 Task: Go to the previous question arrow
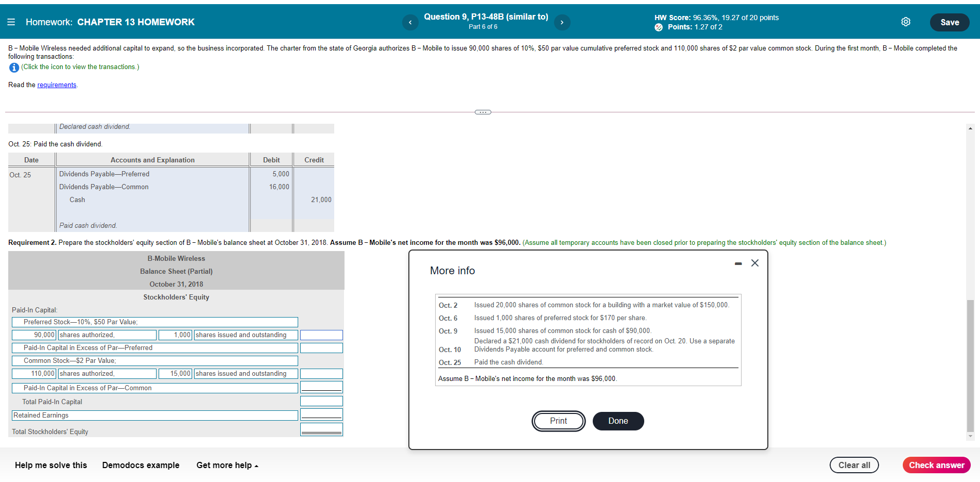tap(410, 22)
